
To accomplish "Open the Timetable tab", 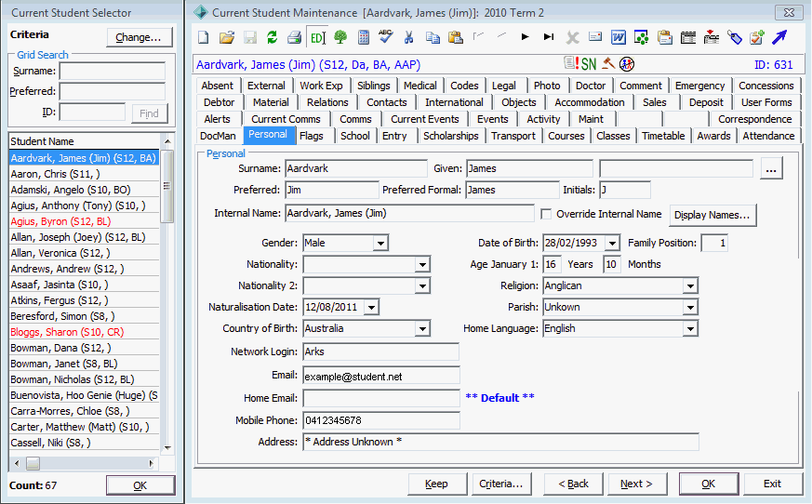I will coord(663,136).
